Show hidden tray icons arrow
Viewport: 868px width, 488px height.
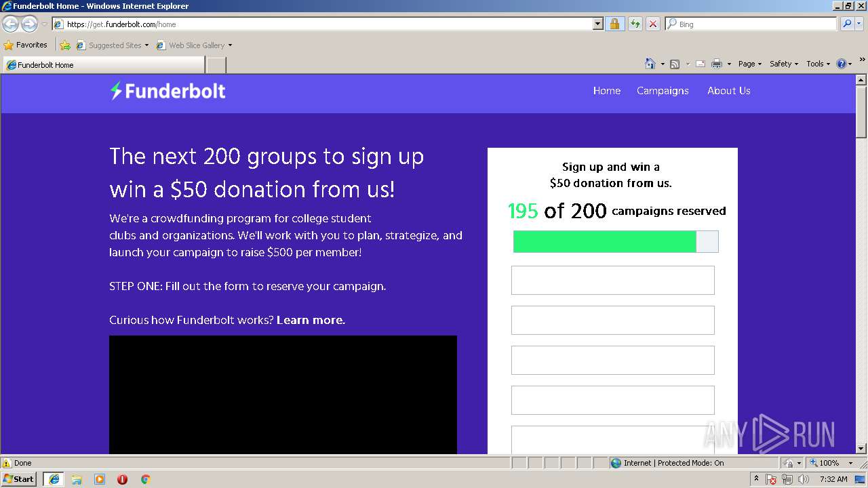756,479
